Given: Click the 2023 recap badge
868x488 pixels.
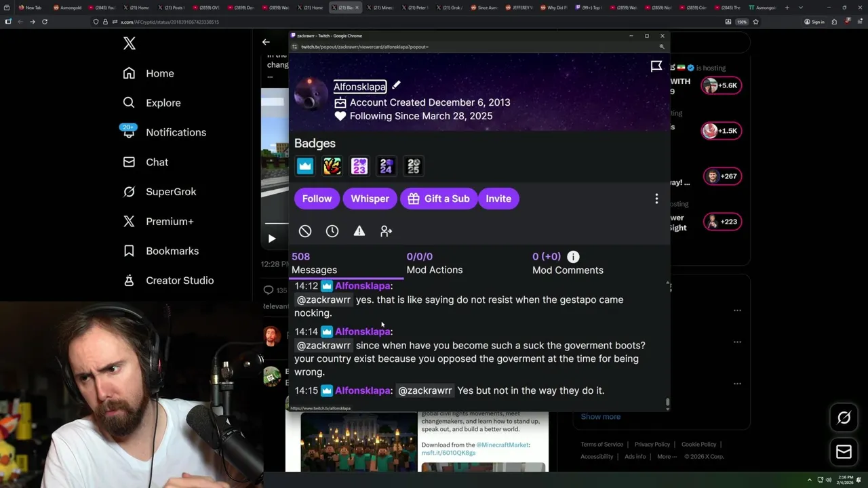Looking at the screenshot, I should pos(359,166).
